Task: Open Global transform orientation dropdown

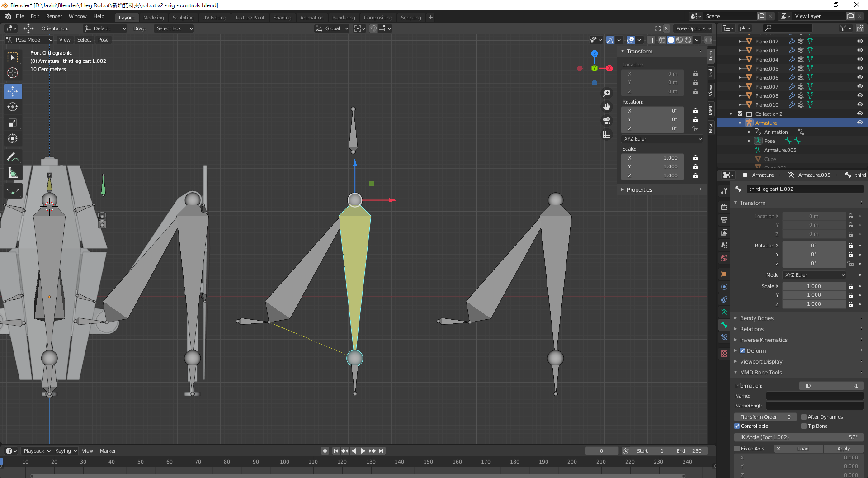Action: (x=332, y=28)
